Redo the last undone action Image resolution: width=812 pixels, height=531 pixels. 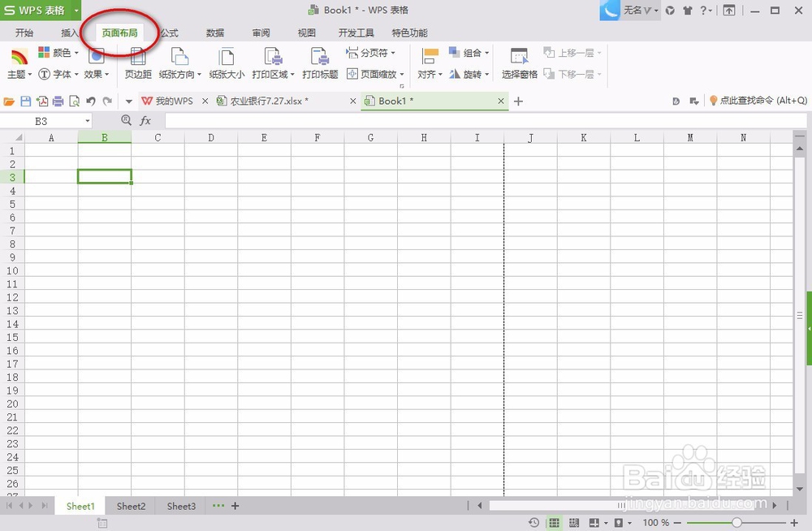pyautogui.click(x=107, y=101)
